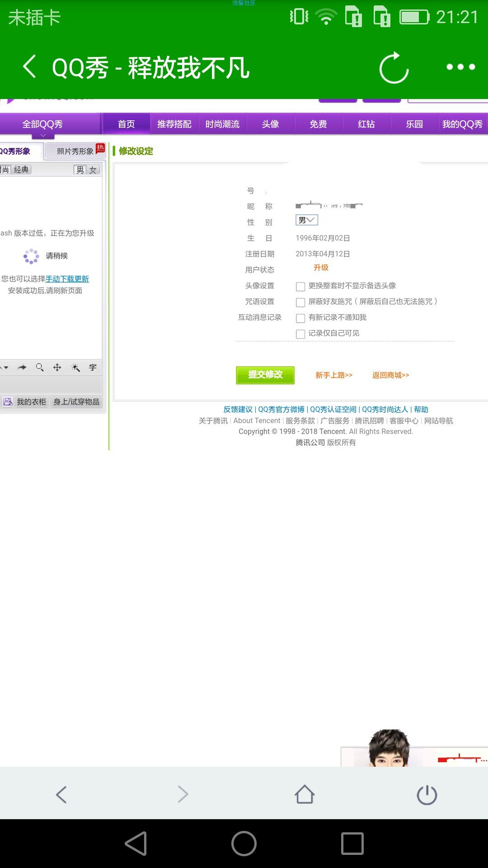Open the undo dropdown arrow in avatar toolbar

(x=5, y=368)
